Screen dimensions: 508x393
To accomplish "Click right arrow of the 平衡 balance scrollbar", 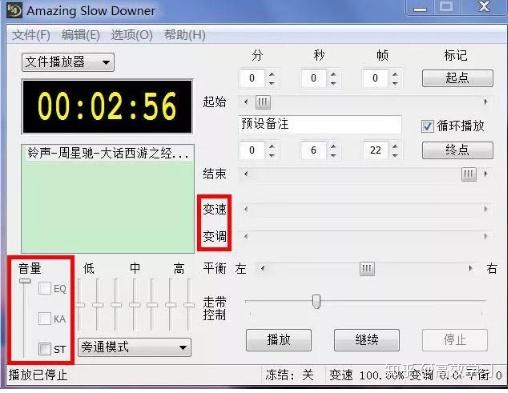I will [470, 268].
